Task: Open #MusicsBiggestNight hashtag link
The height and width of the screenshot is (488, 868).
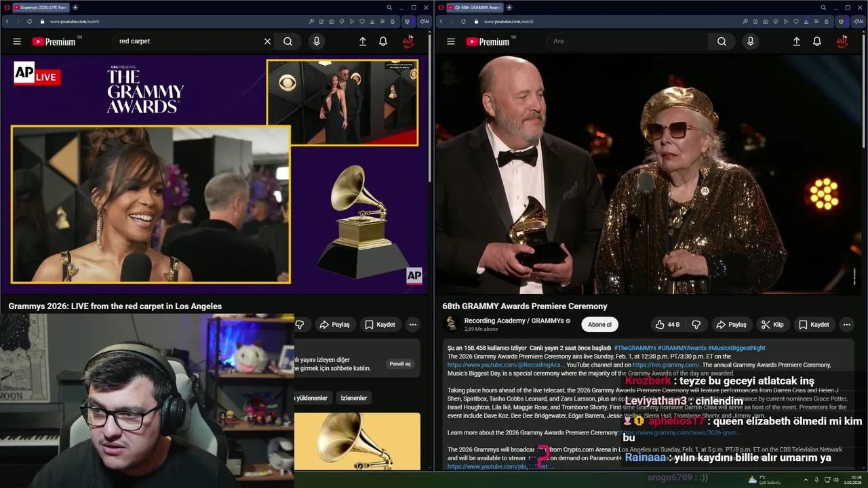Action: pyautogui.click(x=736, y=348)
